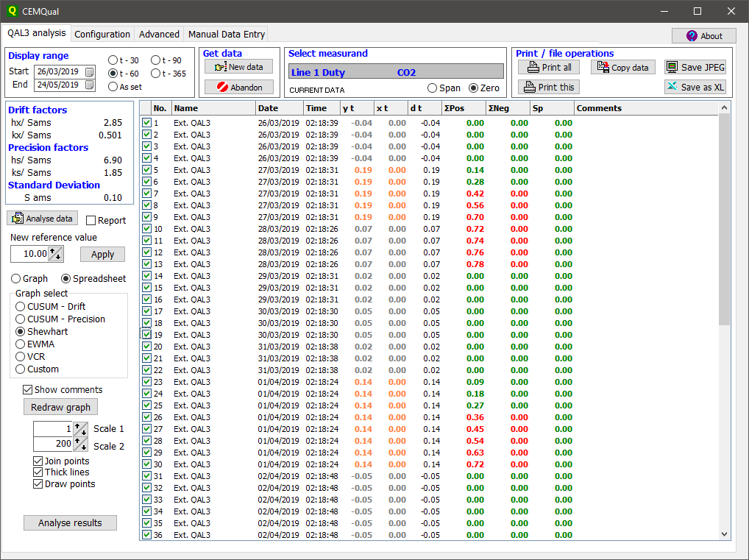Switch to the Configuration tab
This screenshot has width=749, height=560.
point(102,35)
